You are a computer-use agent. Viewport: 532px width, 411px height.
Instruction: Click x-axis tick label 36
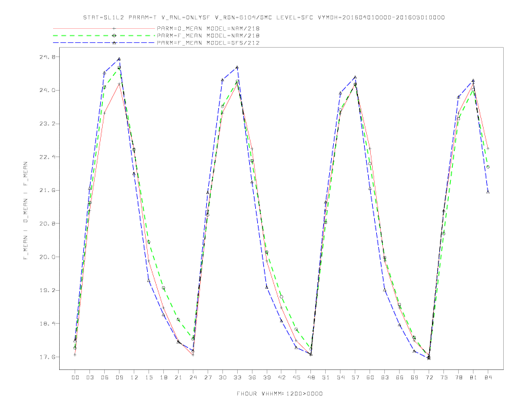tap(252, 377)
